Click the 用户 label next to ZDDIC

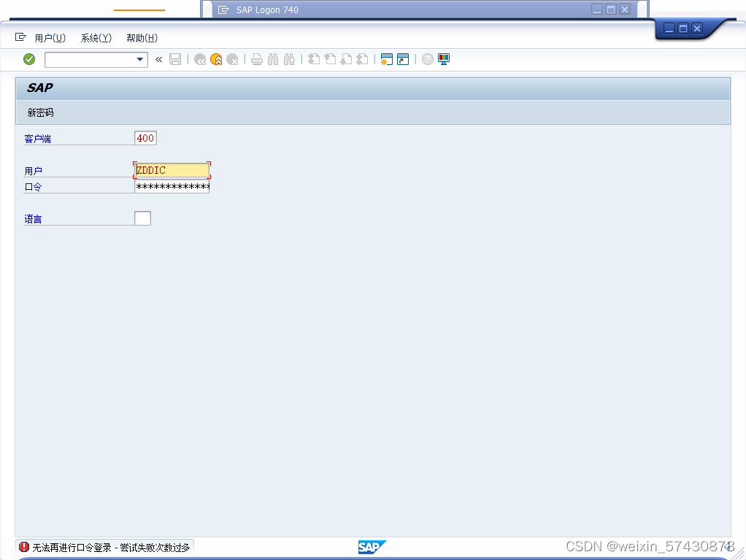[34, 172]
